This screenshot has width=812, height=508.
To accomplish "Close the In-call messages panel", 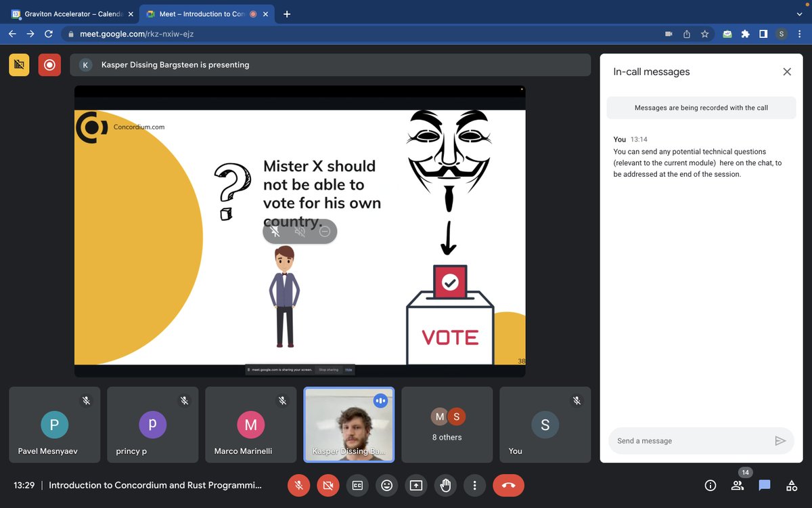I will pyautogui.click(x=787, y=72).
